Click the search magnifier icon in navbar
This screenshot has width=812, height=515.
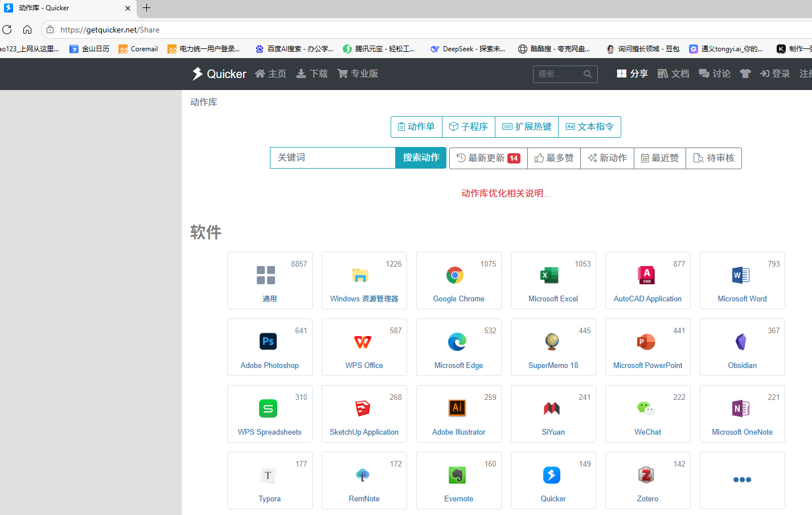pos(588,74)
